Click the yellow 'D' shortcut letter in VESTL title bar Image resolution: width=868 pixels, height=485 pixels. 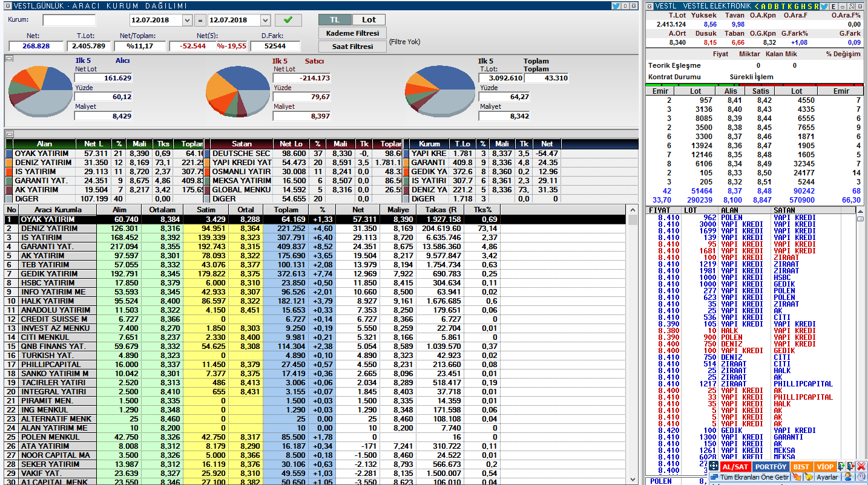pyautogui.click(x=770, y=7)
